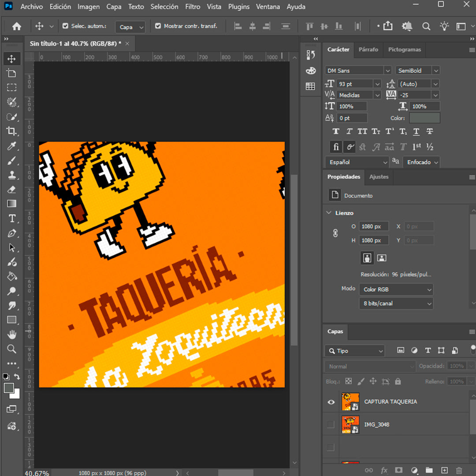Click the Home icon in options bar
Screen dimensions: 476x476
(x=16, y=26)
